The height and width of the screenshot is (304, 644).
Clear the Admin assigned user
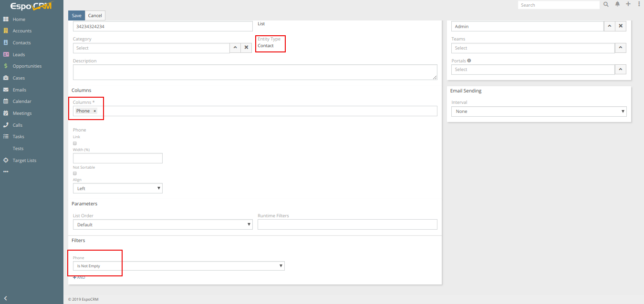[x=620, y=26]
